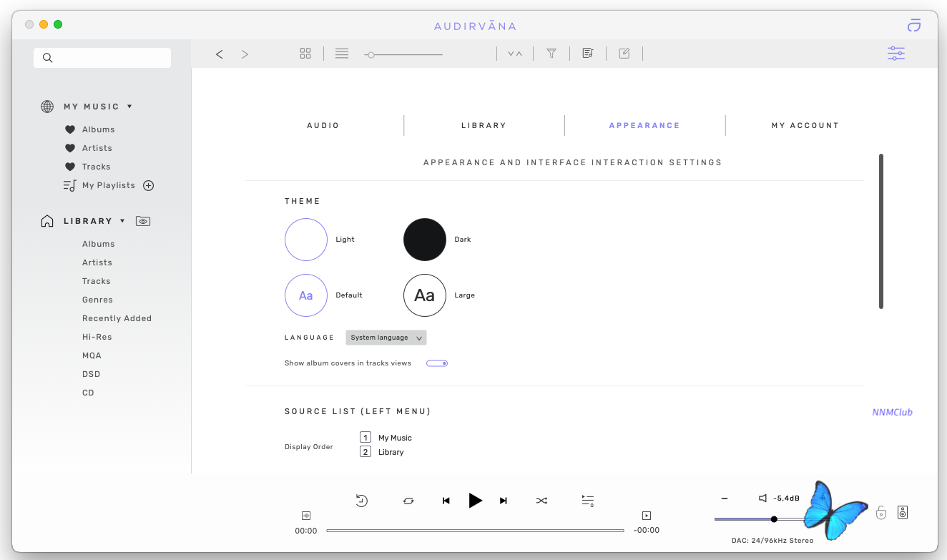This screenshot has width=947, height=560.
Task: Click the Audirvana logo icon at top right
Action: [914, 26]
